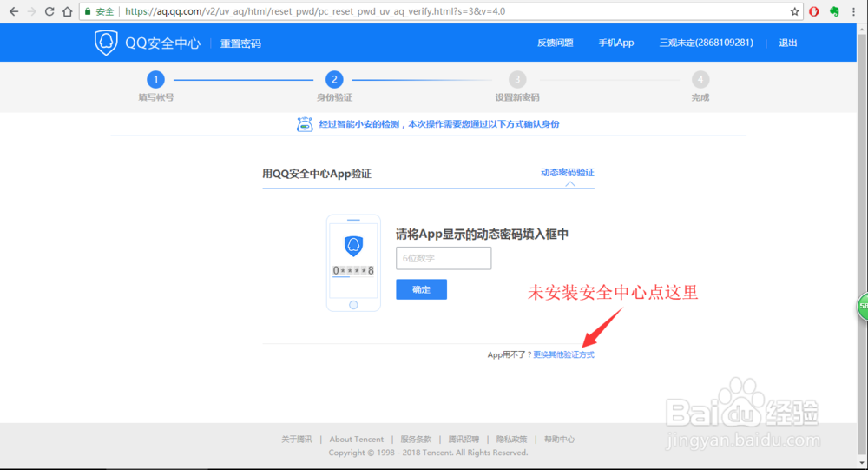The image size is (868, 470).
Task: Collapse the chevron under 动态密码验证
Action: tap(570, 184)
